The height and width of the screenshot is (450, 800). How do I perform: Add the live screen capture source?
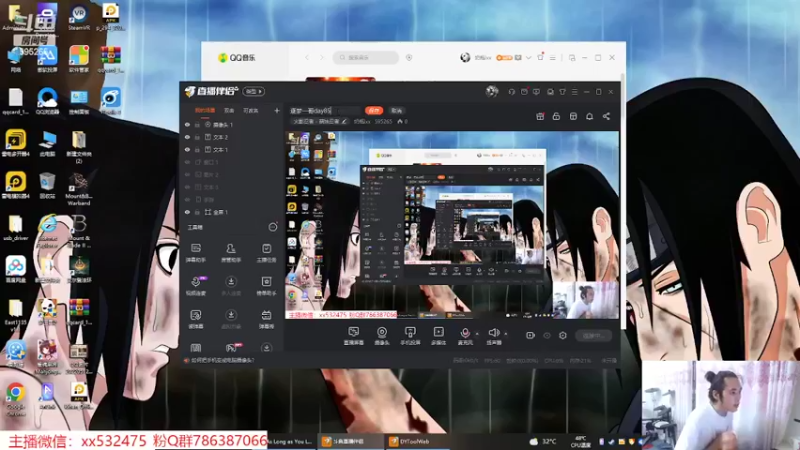click(354, 336)
